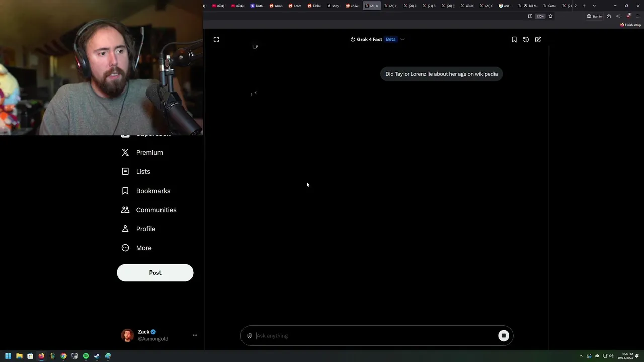The image size is (644, 362).
Task: Open Steam from the taskbar
Action: point(97,356)
